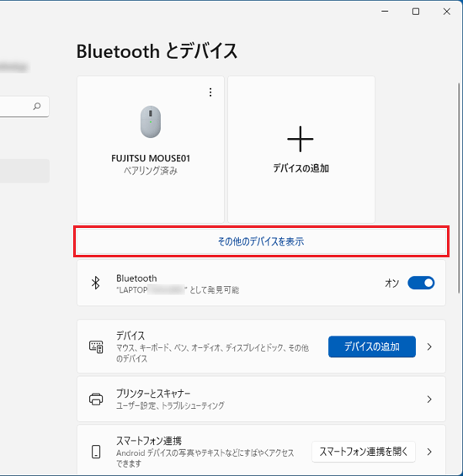Click the スマートフォン連携 title

[x=149, y=441]
